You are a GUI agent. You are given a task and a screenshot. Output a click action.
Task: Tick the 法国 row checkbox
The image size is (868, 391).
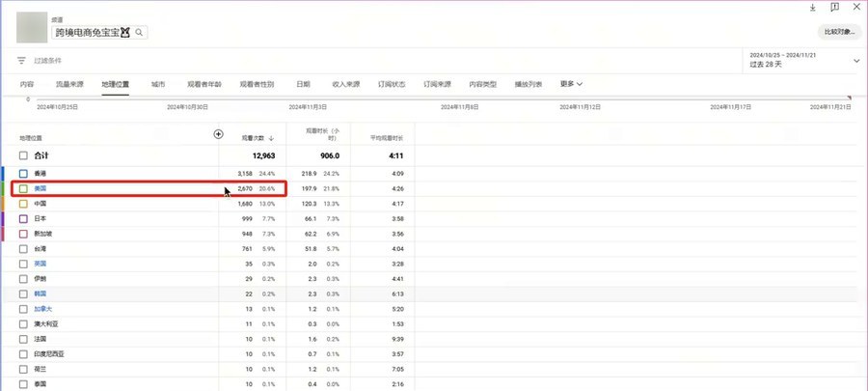23,339
